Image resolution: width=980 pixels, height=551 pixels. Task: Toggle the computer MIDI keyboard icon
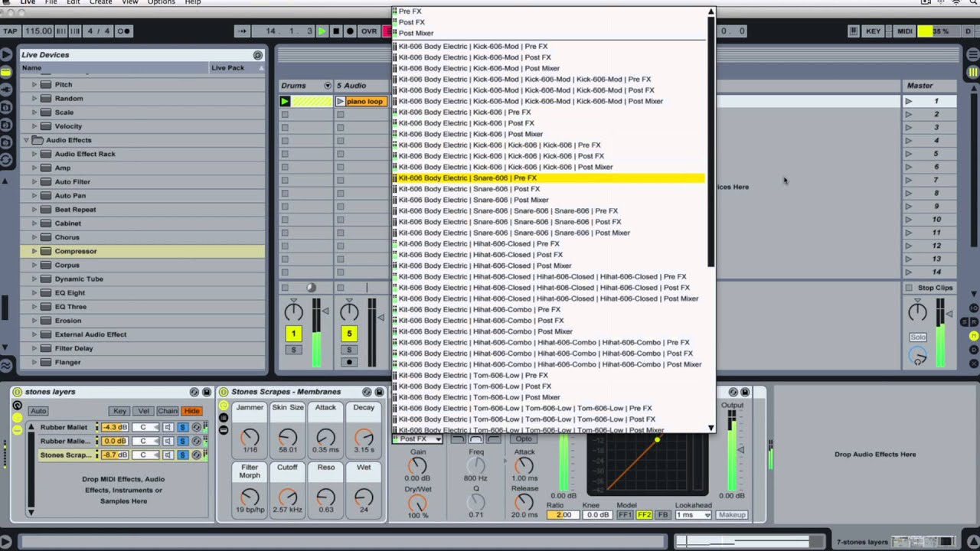[x=854, y=31]
